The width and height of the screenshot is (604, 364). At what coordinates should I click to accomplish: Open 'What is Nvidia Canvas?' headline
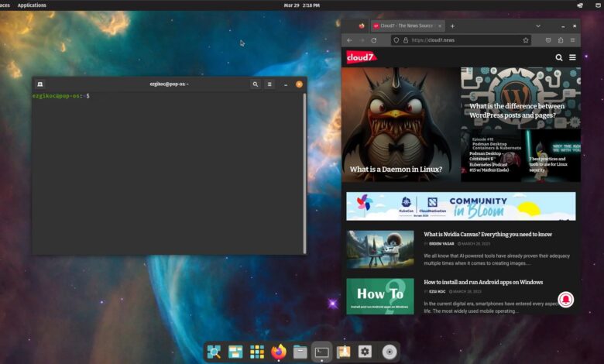[x=488, y=234]
